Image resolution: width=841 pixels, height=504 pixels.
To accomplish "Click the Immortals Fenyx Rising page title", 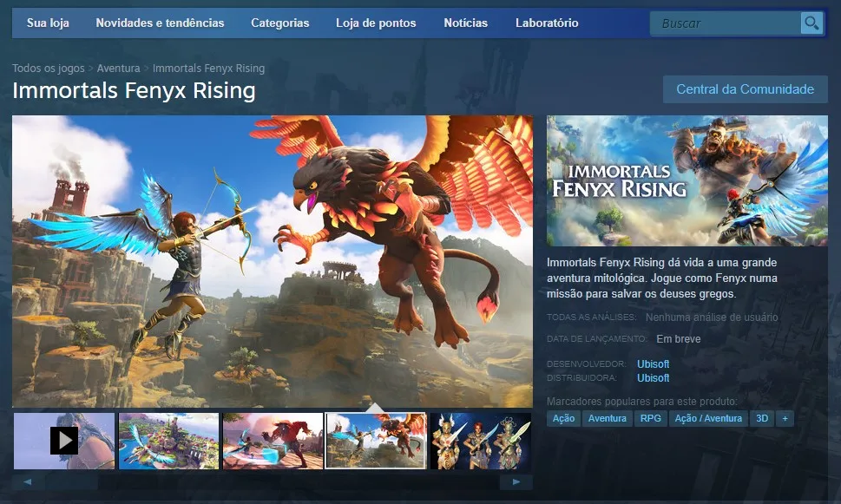I will click(134, 90).
